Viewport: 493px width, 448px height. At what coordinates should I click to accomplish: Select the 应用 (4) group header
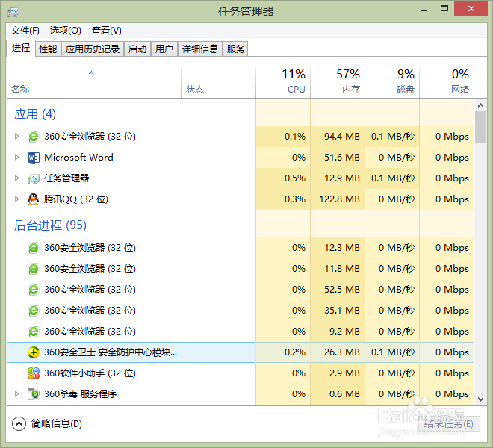35,113
